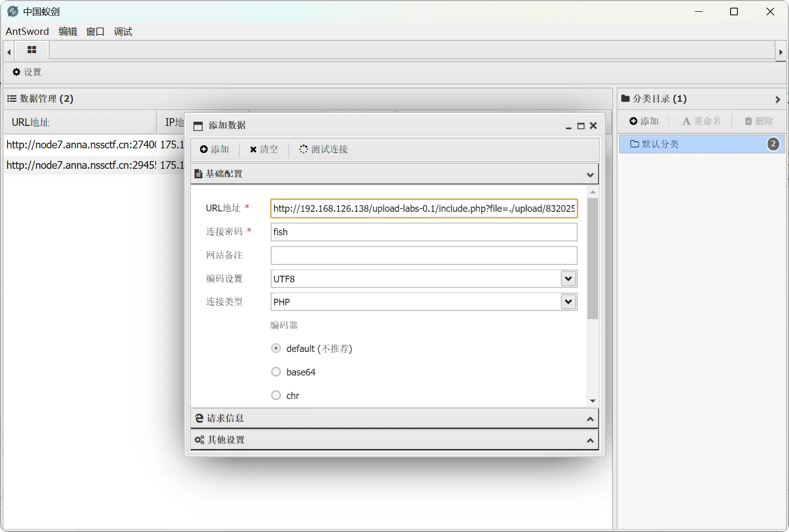Select the default (不推荐) encoder

276,348
